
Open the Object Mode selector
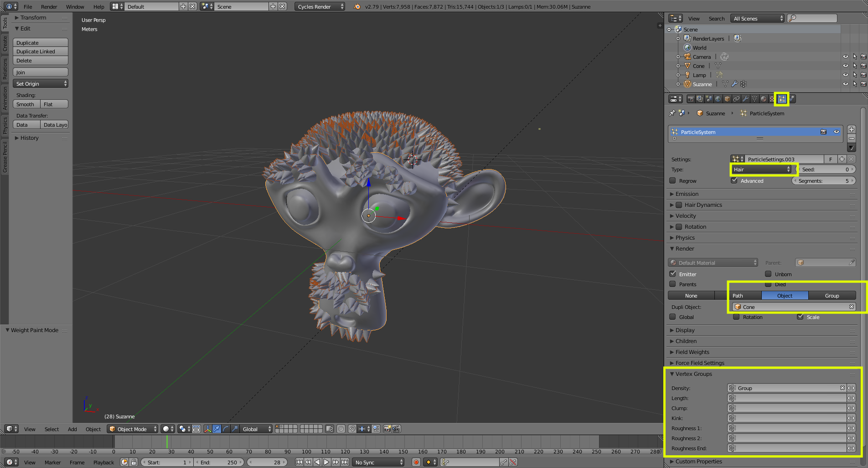point(133,429)
